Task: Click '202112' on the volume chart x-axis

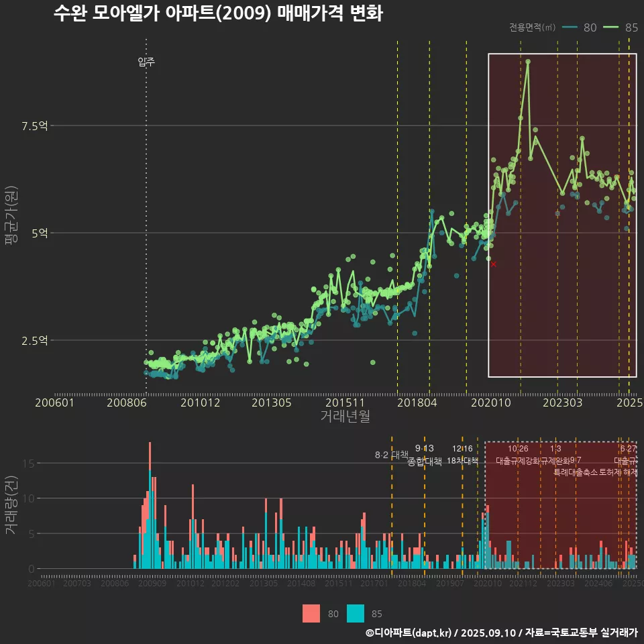Action: coord(523,583)
